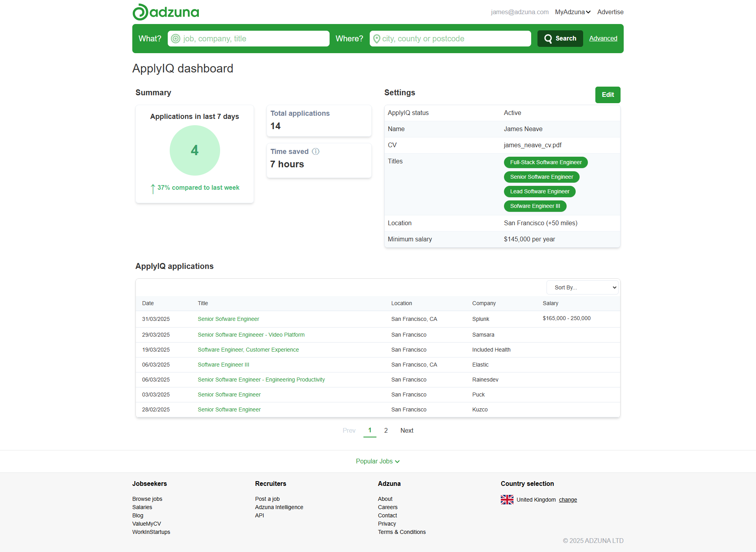Select the Full-Stack Software Engineer tag
This screenshot has height=552, width=756.
[546, 162]
